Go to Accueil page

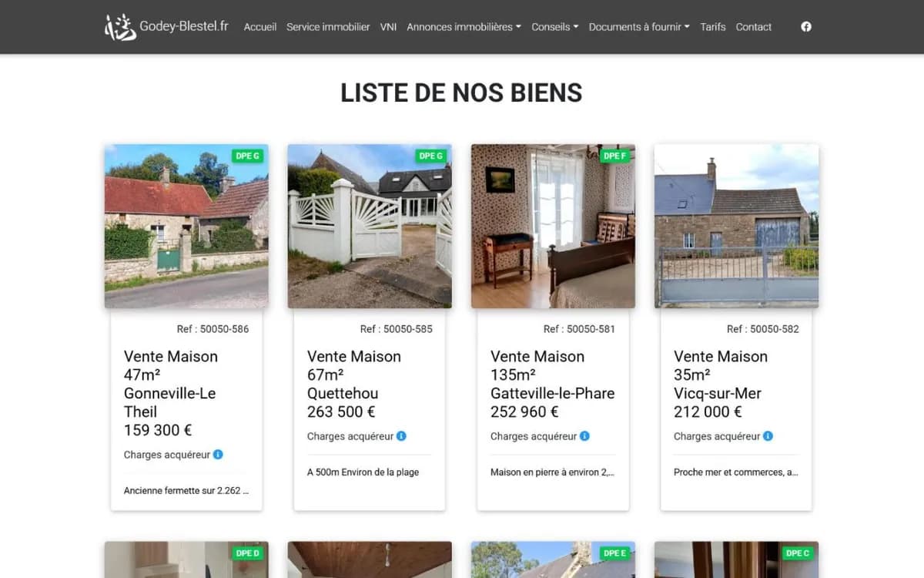coord(260,27)
